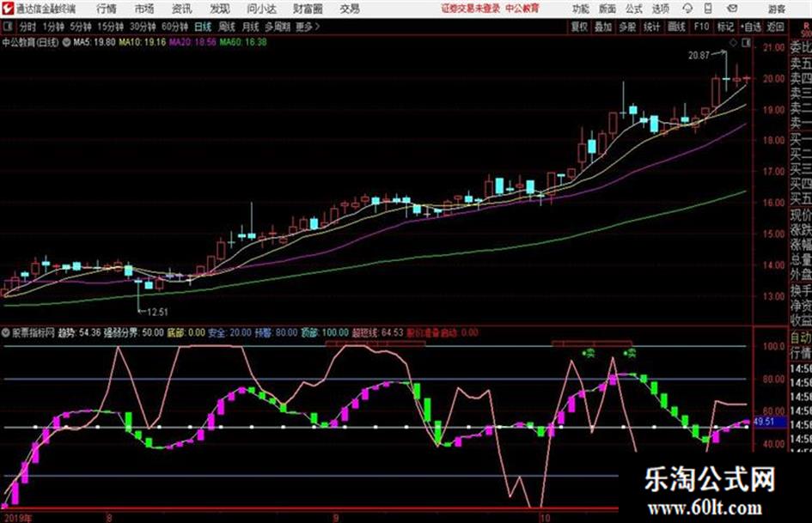The height and width of the screenshot is (523, 812).
Task: Open the 发现 menu
Action: [x=220, y=9]
